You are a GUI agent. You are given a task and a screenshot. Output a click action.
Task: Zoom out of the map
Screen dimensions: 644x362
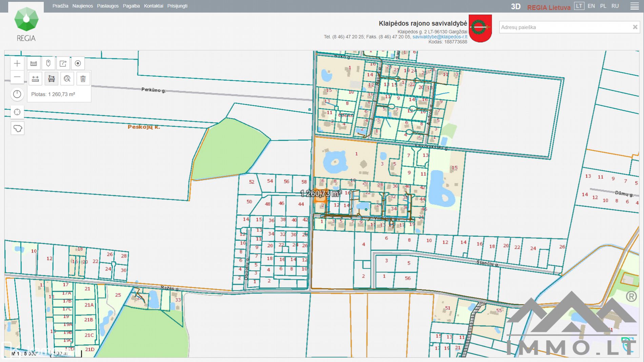(17, 77)
